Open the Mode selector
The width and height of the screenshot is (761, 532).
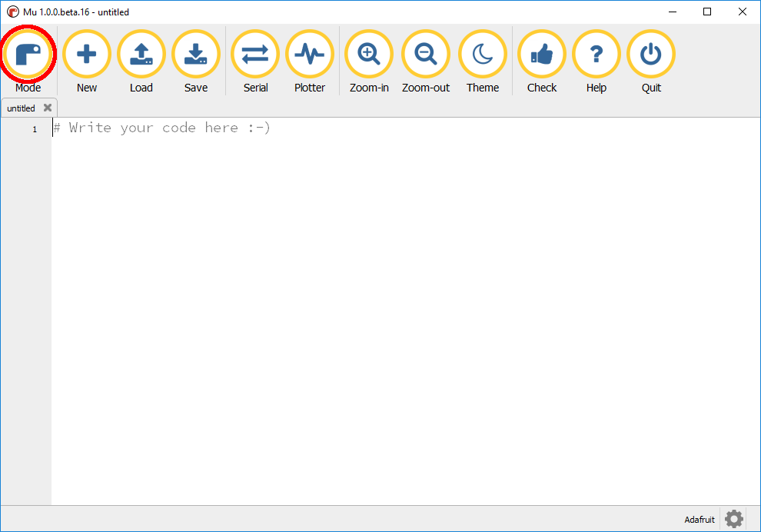coord(28,55)
